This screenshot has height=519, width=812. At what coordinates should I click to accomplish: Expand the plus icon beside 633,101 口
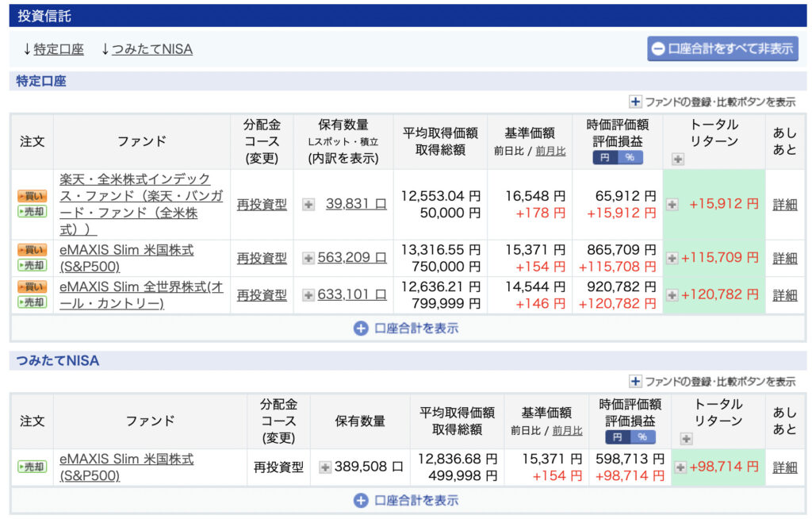point(308,295)
